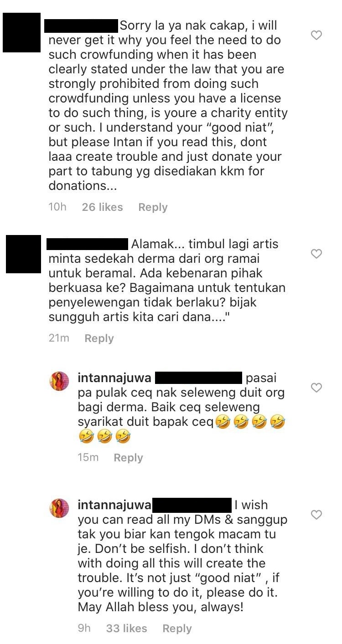Open the mentioned user before 'I wish'
The height and width of the screenshot is (644, 342).
[191, 506]
